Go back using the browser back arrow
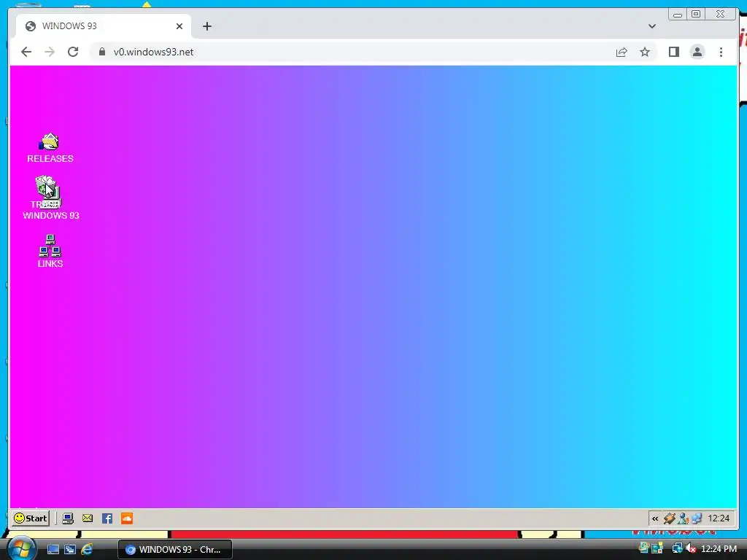The width and height of the screenshot is (747, 560). point(26,52)
